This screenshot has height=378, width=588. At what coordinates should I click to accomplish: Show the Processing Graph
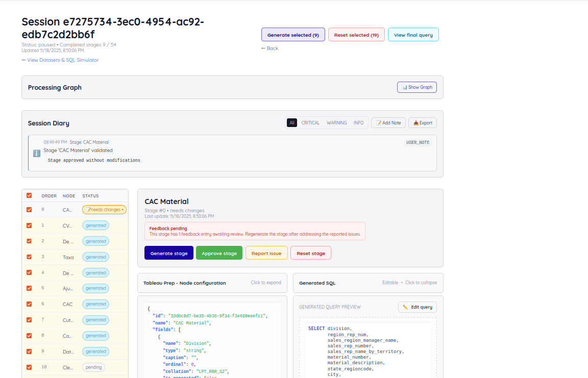click(x=417, y=87)
